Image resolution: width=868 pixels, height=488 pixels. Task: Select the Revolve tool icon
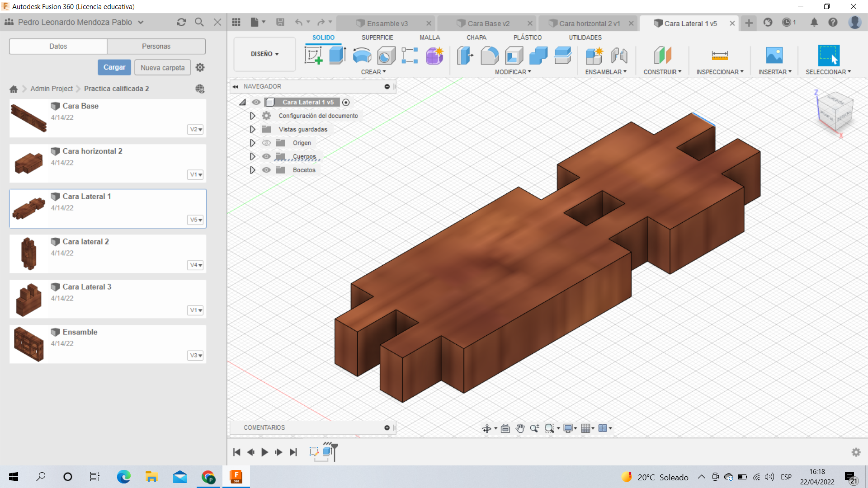362,56
